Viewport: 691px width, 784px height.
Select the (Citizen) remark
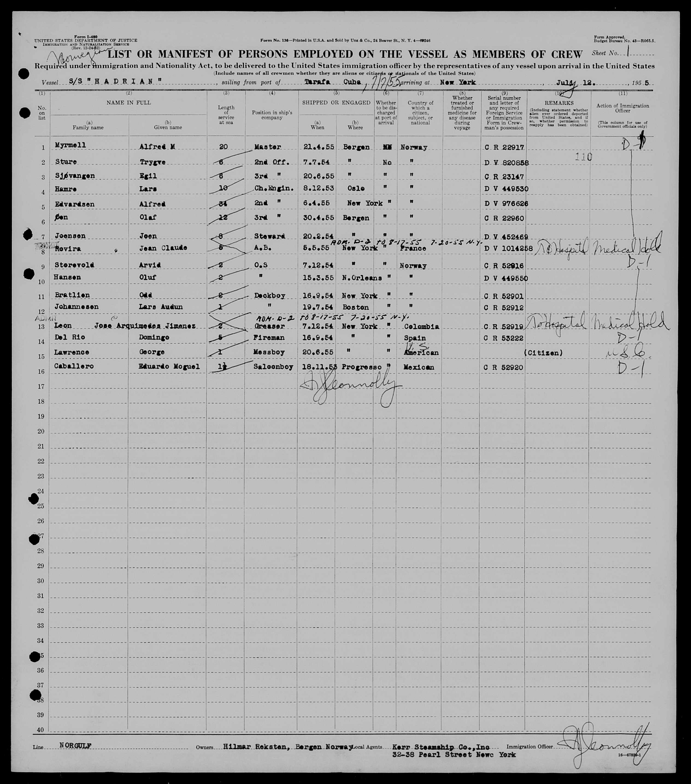click(543, 353)
